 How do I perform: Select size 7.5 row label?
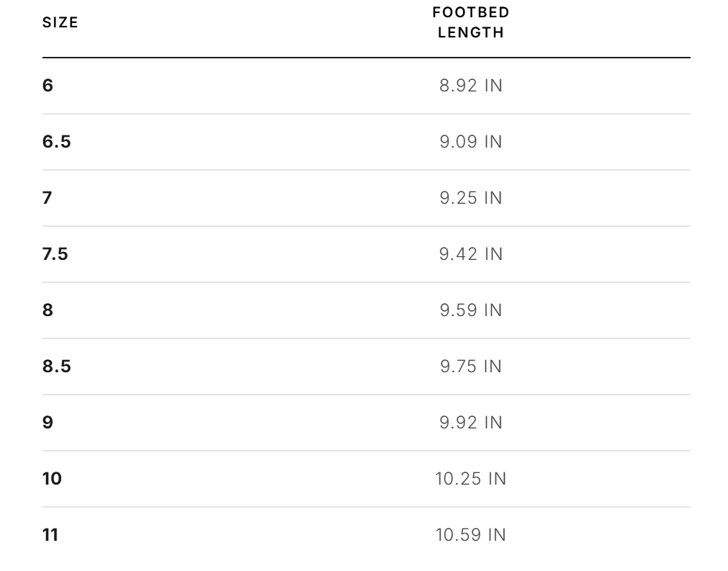(x=55, y=254)
